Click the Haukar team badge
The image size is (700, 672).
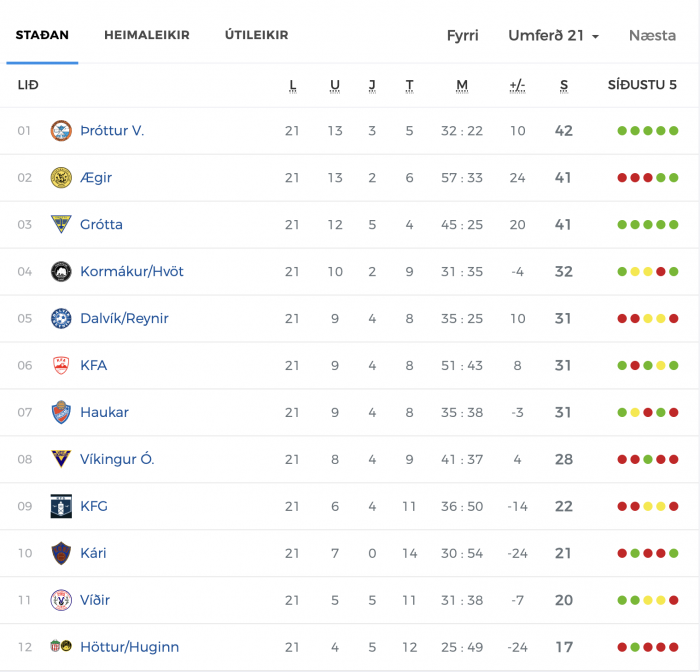61,412
